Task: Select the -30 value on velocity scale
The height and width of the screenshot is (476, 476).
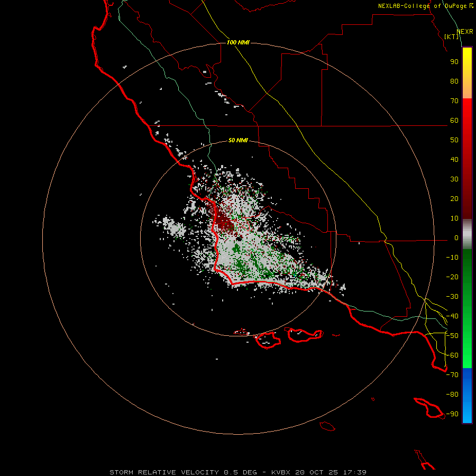Action: (452, 297)
